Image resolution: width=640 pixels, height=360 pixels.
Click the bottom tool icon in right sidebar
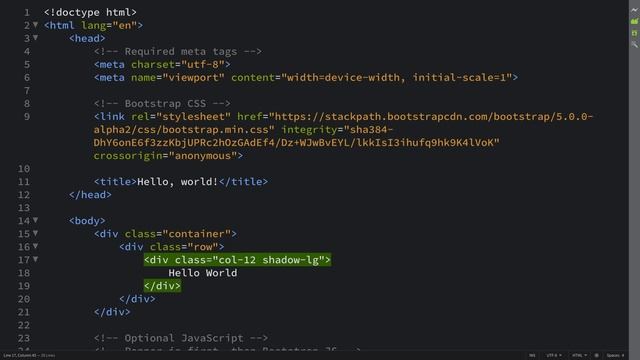pyautogui.click(x=634, y=44)
